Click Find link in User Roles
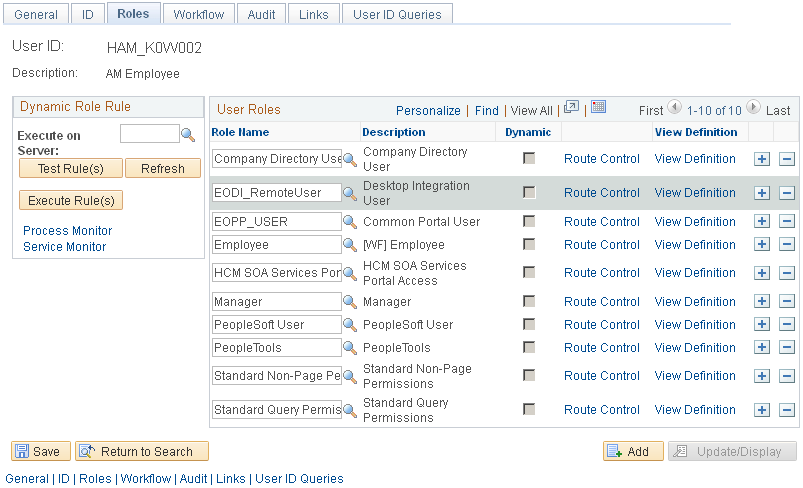Screen dimensions: 803x488 pos(487,111)
